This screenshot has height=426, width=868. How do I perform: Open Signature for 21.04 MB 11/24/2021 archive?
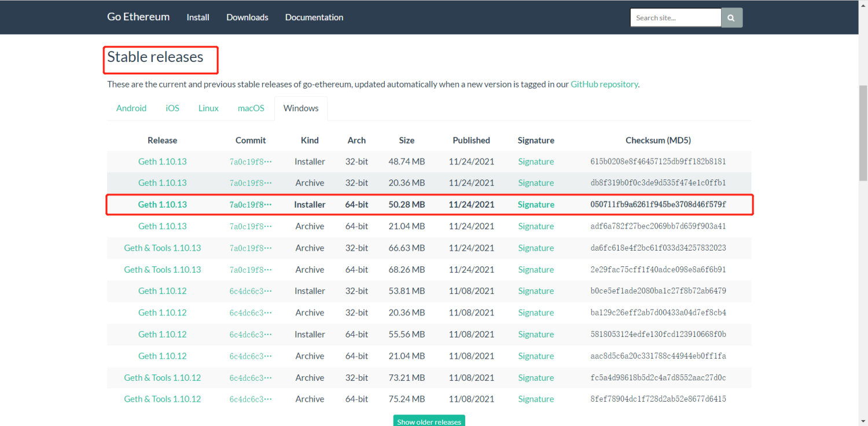tap(536, 226)
